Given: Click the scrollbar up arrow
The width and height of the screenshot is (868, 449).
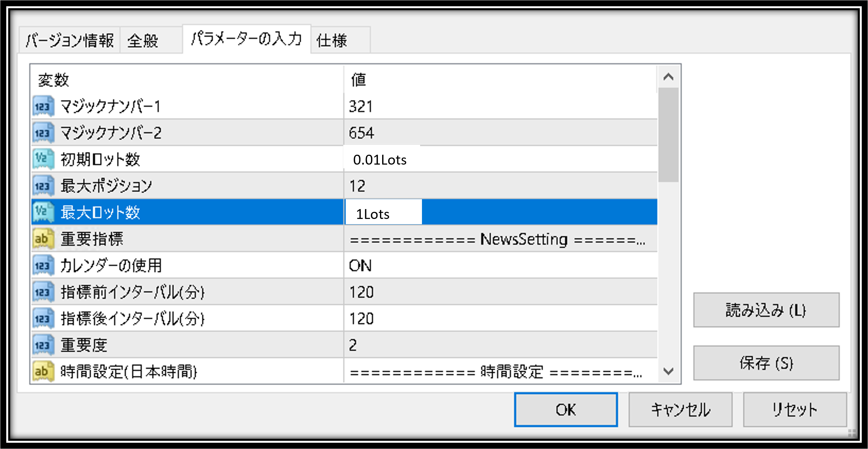Looking at the screenshot, I should (x=668, y=77).
